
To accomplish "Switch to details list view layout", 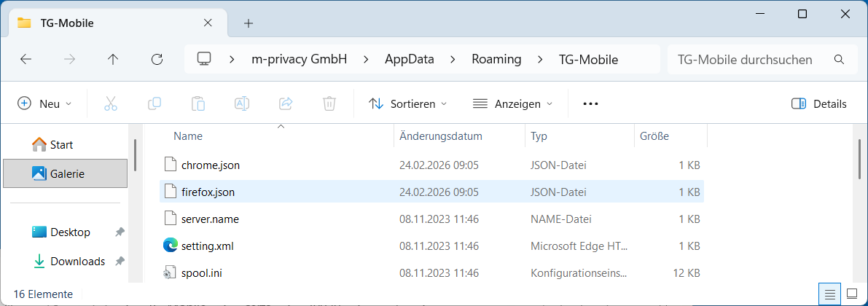I will tap(829, 294).
